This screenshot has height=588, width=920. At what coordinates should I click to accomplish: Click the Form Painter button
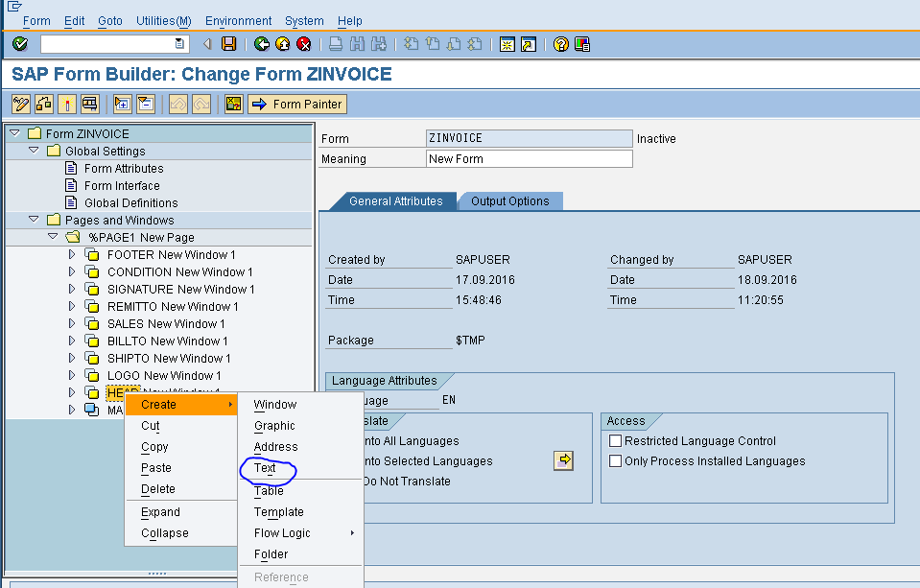pyautogui.click(x=297, y=104)
